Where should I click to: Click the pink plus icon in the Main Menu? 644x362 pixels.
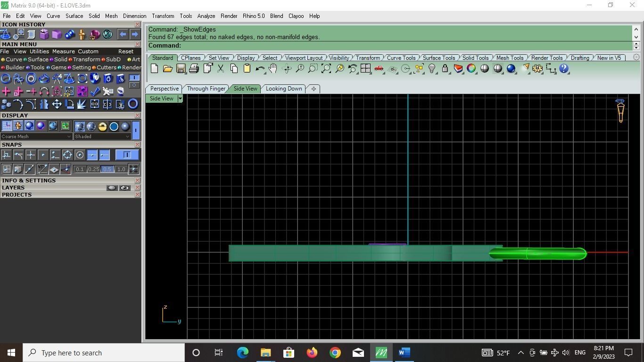tap(6, 91)
